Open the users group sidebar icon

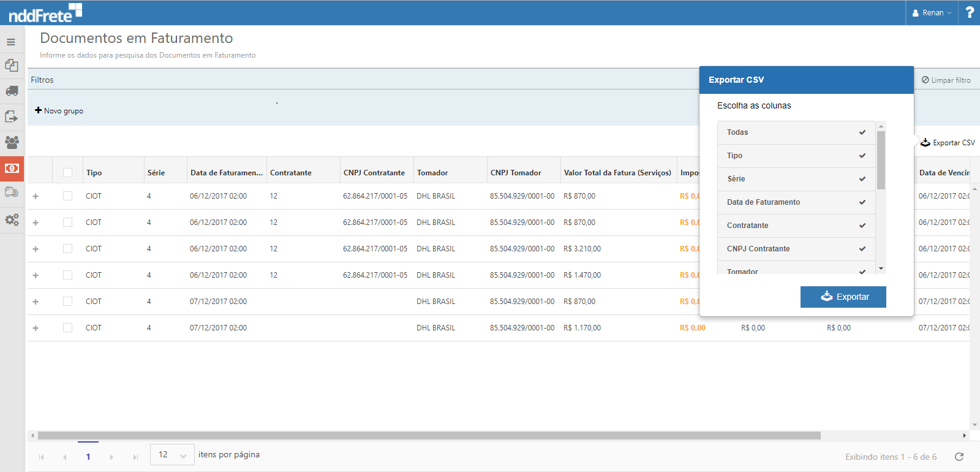click(x=12, y=142)
